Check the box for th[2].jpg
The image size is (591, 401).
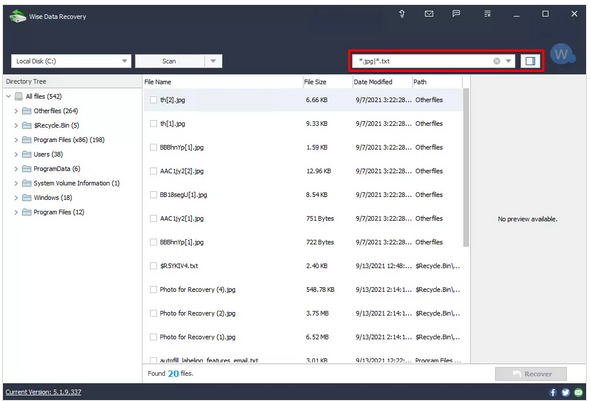click(x=153, y=100)
